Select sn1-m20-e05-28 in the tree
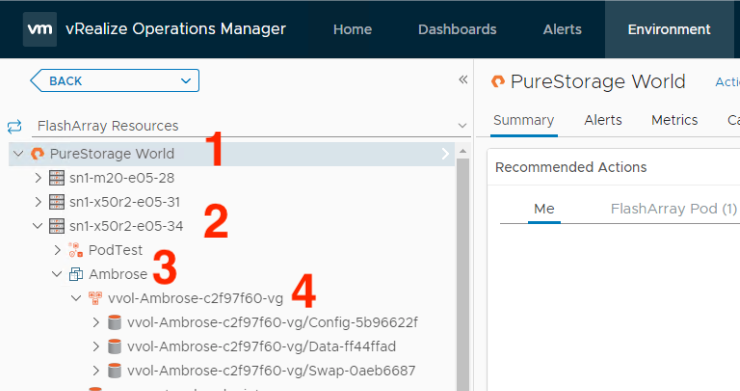The image size is (740, 391). coord(122,178)
